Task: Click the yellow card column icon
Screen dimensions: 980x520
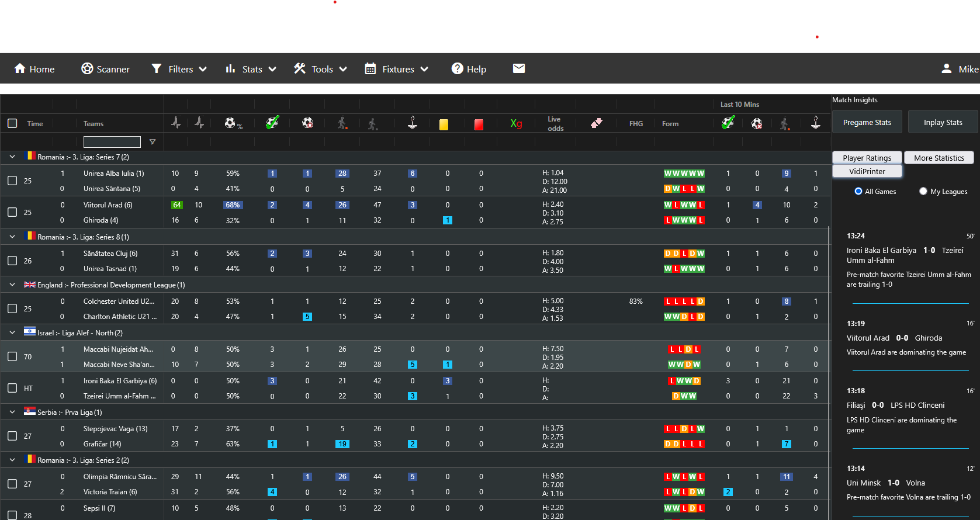Action: point(444,124)
